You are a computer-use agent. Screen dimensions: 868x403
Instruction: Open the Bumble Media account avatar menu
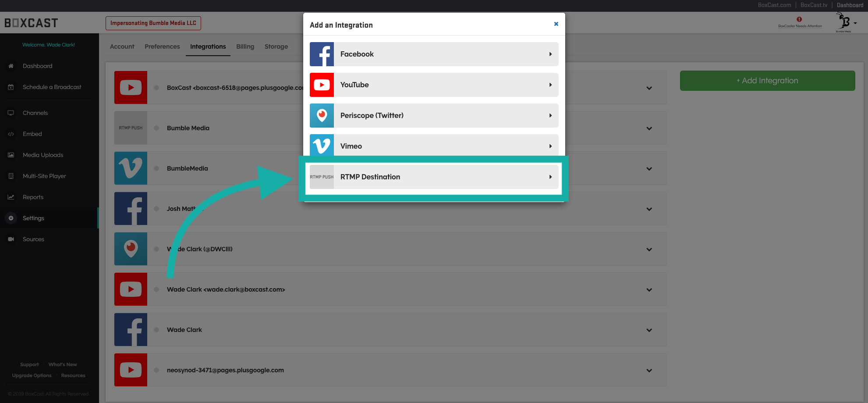(845, 22)
